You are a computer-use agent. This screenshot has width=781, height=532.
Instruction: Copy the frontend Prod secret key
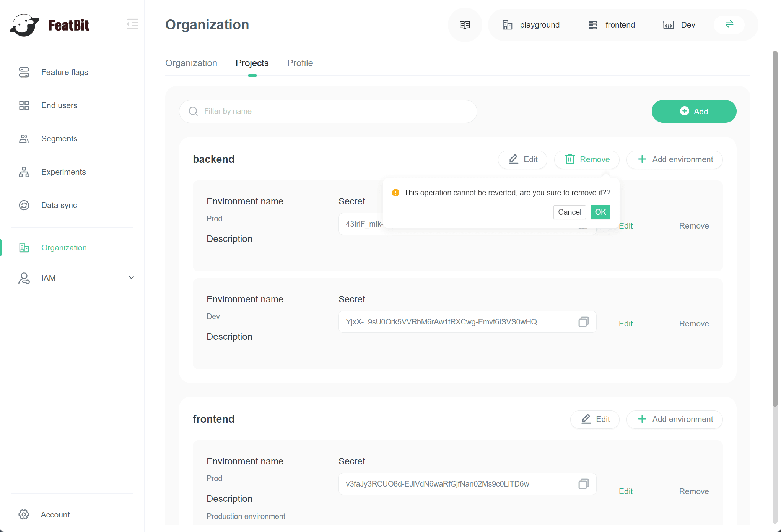583,484
